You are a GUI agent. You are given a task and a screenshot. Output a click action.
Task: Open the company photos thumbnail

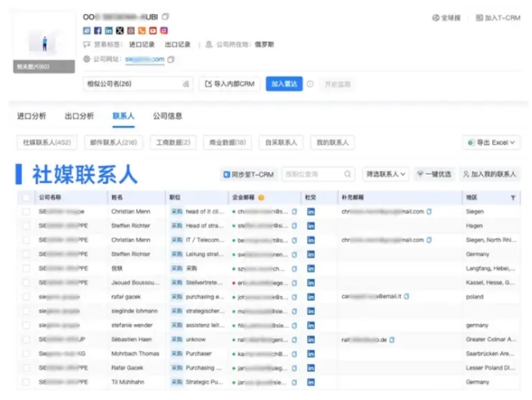[44, 43]
